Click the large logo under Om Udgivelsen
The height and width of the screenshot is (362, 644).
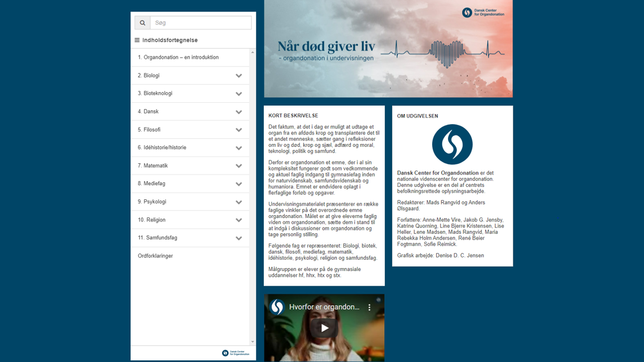pos(452,145)
